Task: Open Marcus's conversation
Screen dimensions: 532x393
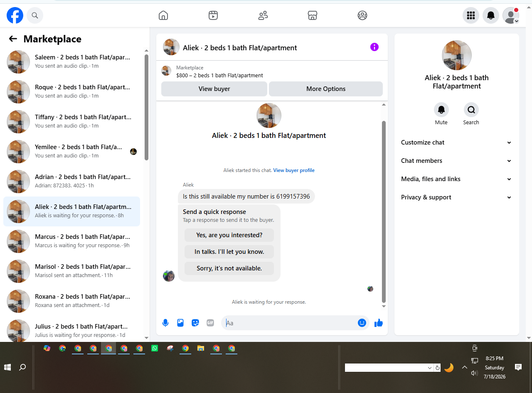Action: (x=71, y=241)
